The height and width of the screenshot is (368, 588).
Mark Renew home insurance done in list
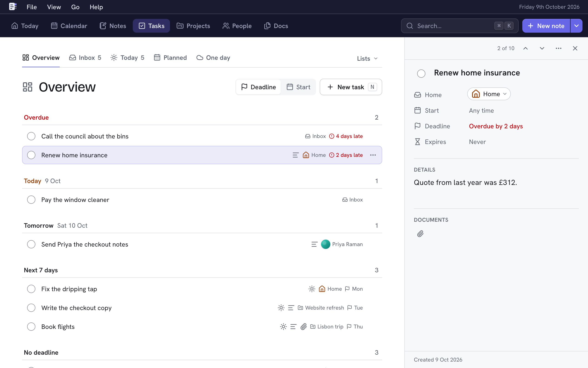[x=31, y=155]
